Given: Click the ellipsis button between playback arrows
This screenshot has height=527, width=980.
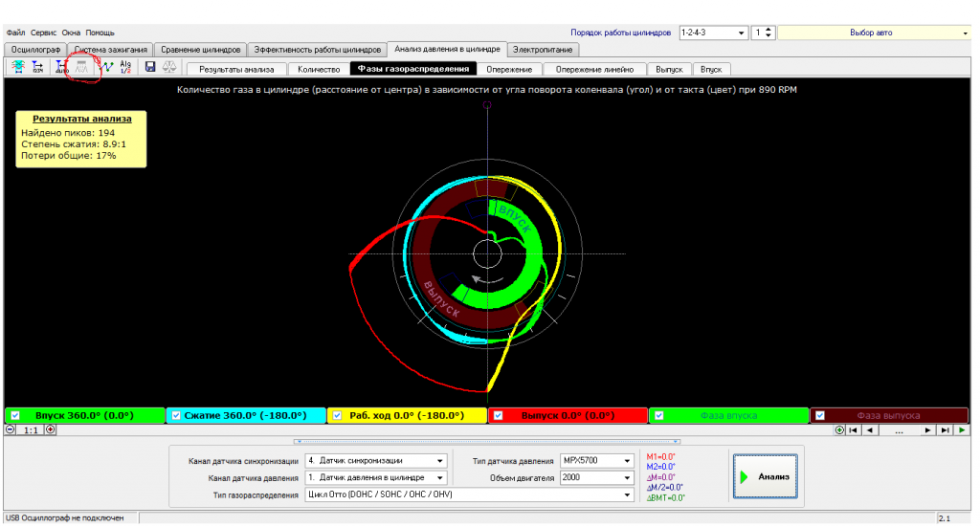Looking at the screenshot, I should (899, 430).
